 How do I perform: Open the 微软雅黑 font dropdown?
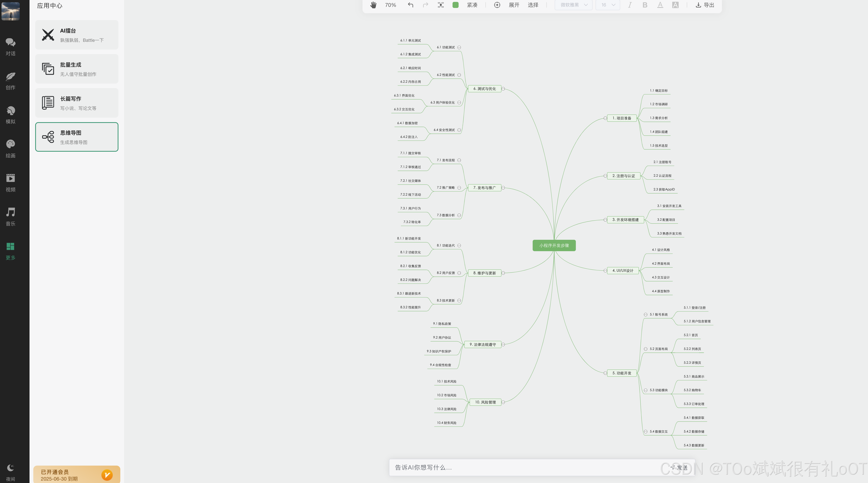point(573,5)
